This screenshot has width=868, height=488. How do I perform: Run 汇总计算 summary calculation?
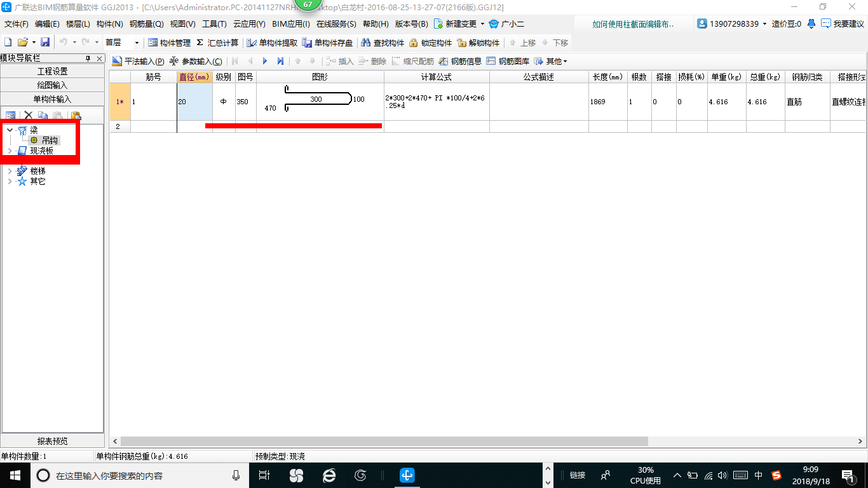[217, 43]
